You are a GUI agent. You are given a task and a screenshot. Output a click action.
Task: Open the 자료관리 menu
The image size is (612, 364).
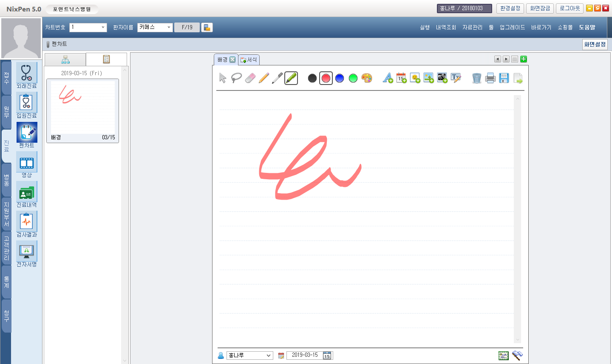click(472, 27)
